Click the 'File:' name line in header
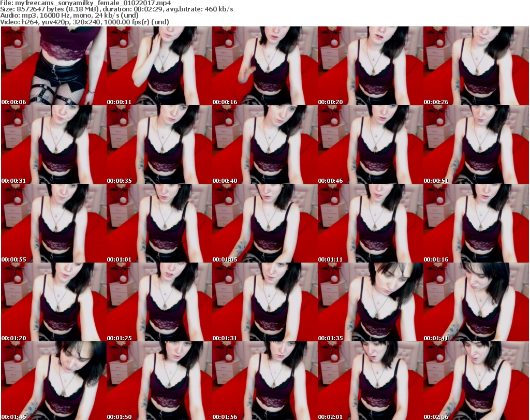This screenshot has width=530, height=420. click(85, 3)
